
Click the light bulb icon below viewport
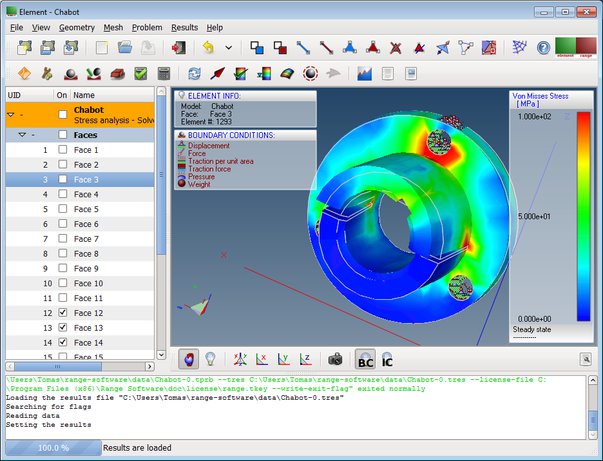pyautogui.click(x=210, y=359)
